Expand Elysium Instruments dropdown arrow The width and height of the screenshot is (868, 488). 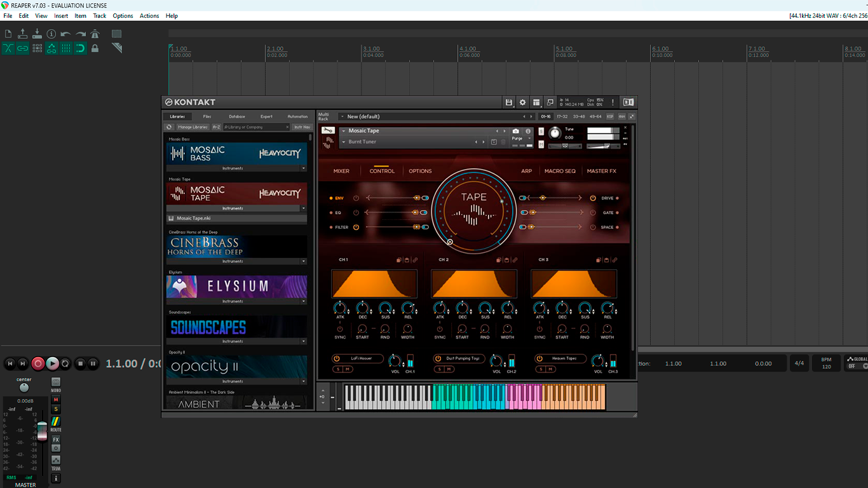(x=303, y=301)
